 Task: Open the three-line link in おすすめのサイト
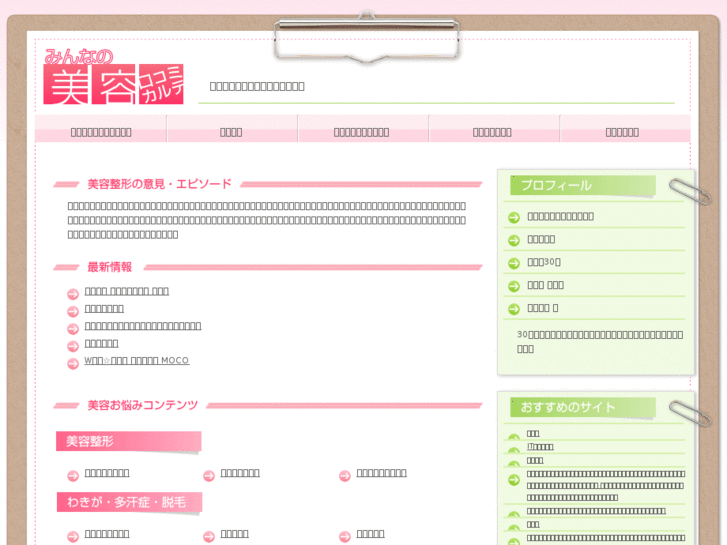click(x=606, y=486)
